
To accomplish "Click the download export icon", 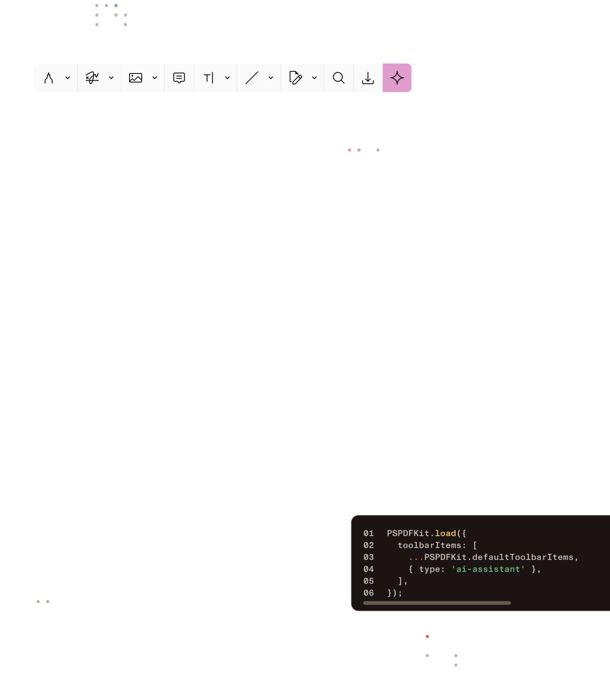I will point(368,78).
